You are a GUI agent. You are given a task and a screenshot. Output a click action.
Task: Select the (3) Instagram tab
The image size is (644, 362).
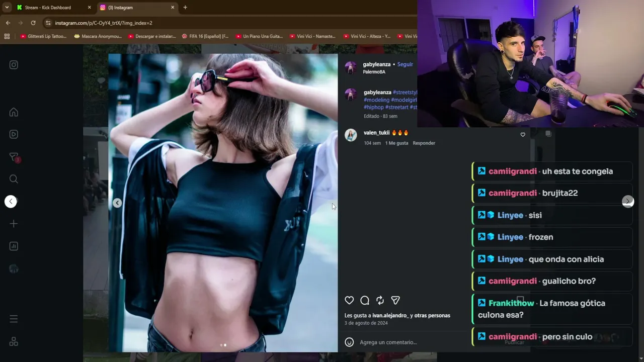(137, 8)
